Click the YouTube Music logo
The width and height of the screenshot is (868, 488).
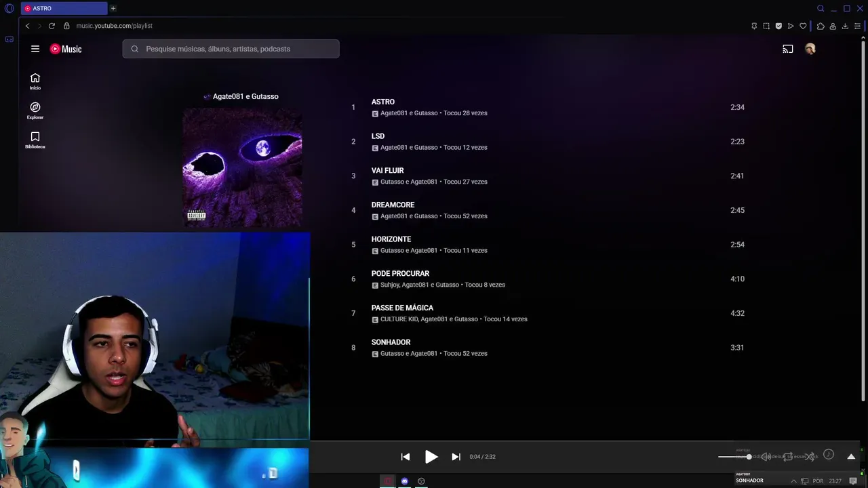(x=66, y=49)
